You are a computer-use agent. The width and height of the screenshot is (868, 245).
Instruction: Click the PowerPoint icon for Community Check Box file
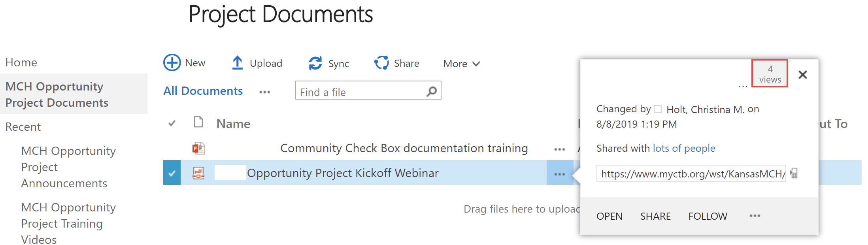tap(198, 149)
